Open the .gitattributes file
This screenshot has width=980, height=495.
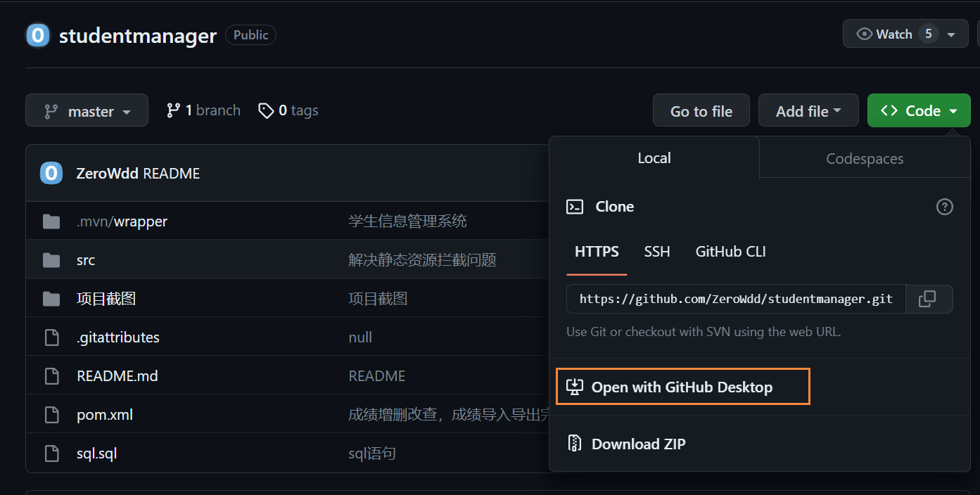(118, 337)
